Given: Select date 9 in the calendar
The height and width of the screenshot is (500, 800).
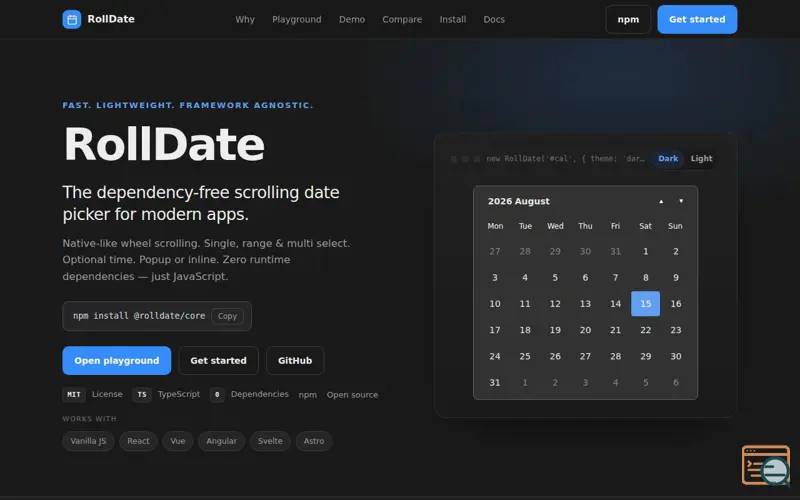Looking at the screenshot, I should pyautogui.click(x=676, y=278).
